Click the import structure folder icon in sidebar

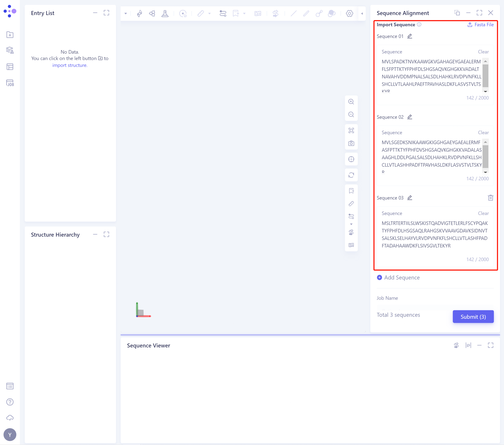(10, 35)
